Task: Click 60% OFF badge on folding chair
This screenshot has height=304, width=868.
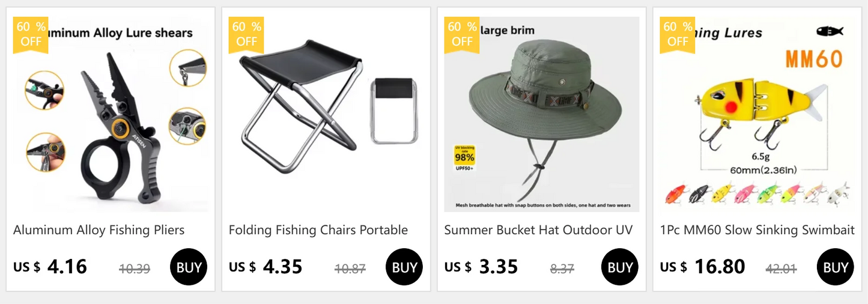Action: (x=247, y=34)
